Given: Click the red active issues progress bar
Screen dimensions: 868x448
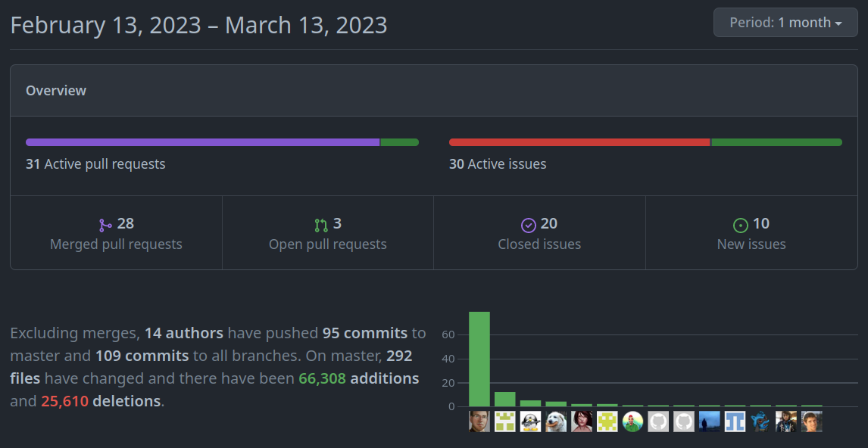Looking at the screenshot, I should point(579,142).
